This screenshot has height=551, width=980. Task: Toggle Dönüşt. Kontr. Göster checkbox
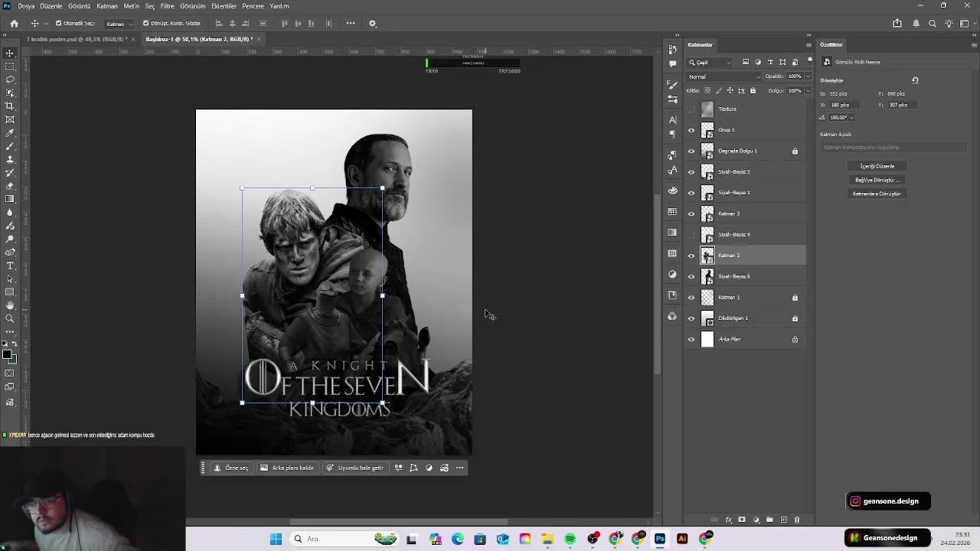(145, 24)
